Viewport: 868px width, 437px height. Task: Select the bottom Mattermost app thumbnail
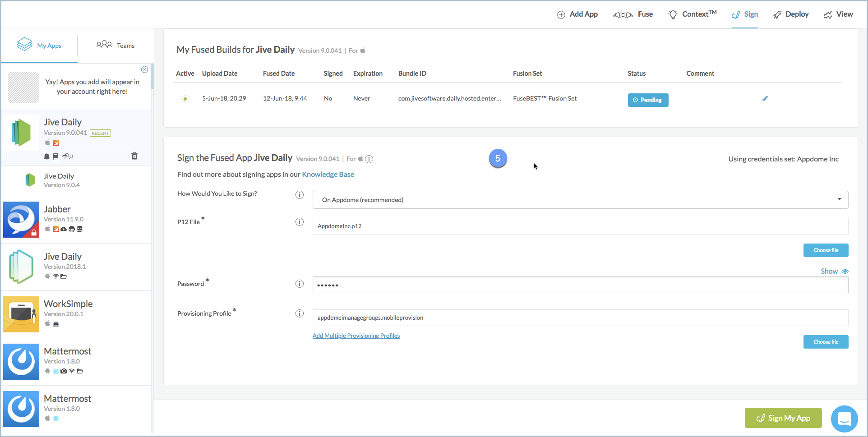tap(21, 409)
